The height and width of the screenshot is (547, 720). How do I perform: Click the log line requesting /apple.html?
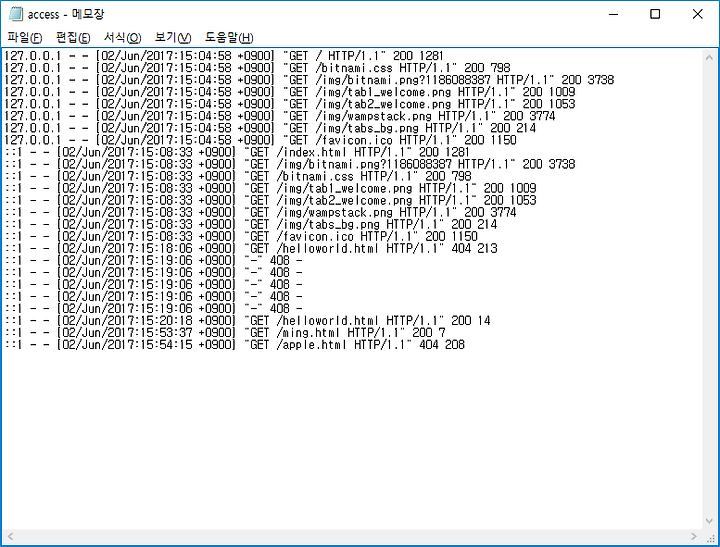pyautogui.click(x=235, y=344)
